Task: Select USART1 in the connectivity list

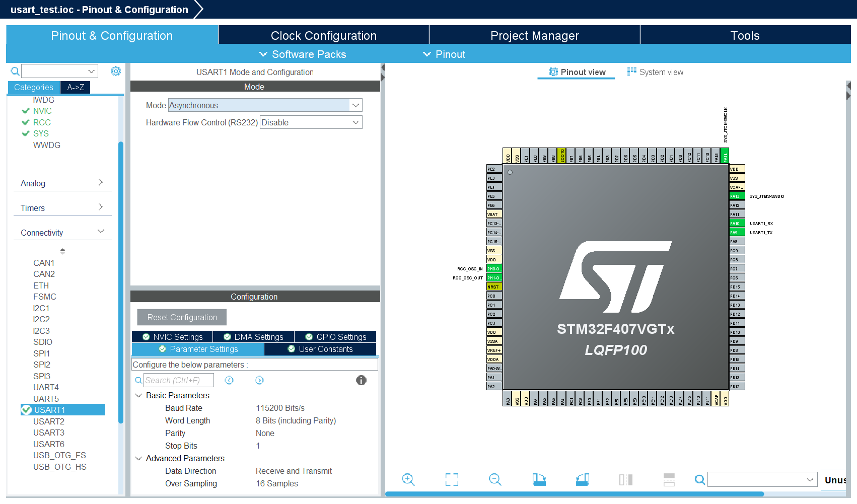Action: (x=63, y=410)
